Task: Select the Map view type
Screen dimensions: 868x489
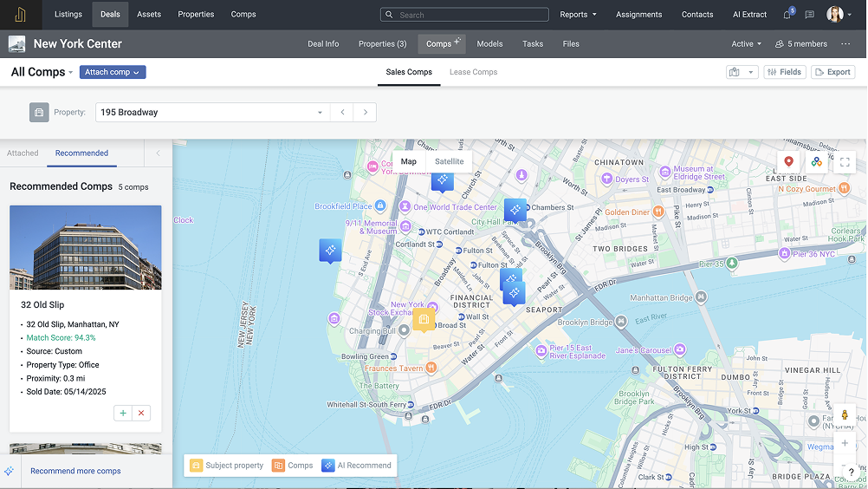Action: (x=408, y=161)
